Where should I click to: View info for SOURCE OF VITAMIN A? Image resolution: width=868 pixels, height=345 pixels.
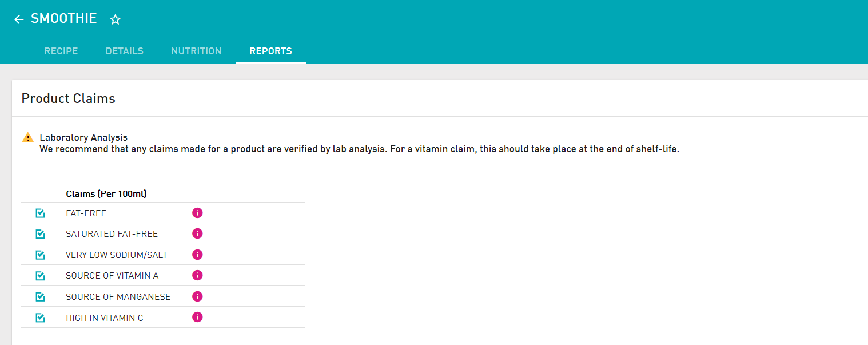(x=197, y=275)
